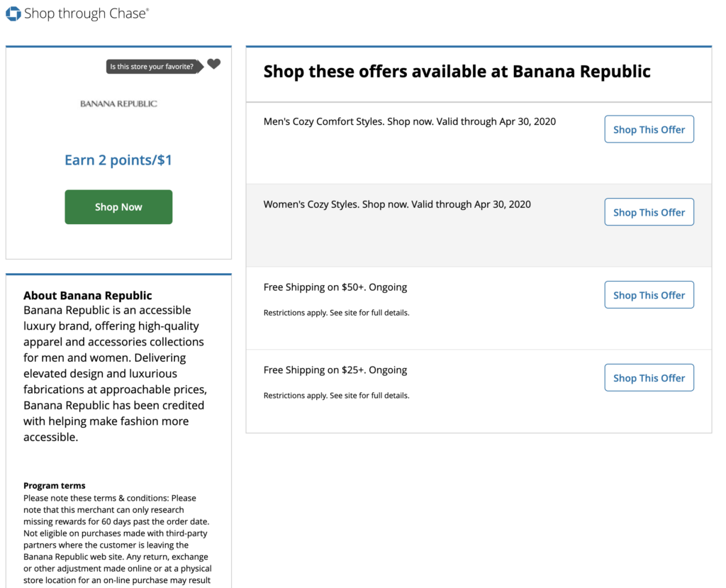
Task: Shop the Free Shipping on $25+ offer
Action: coord(649,378)
